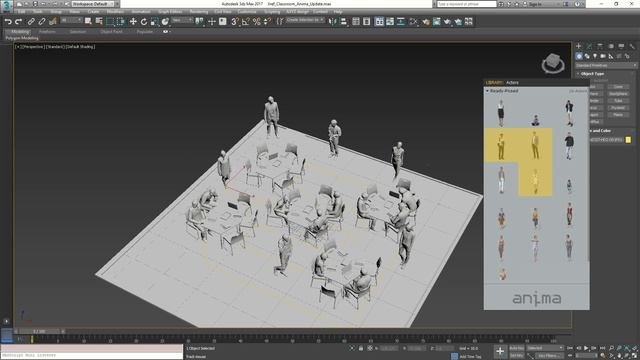Click the Sign In link
Viewport: 640px width, 360px height.
(x=535, y=4)
